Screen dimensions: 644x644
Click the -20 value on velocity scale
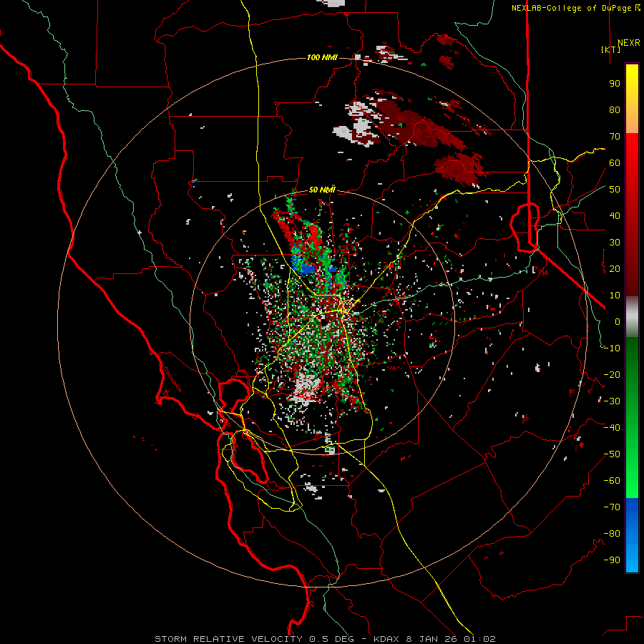[612, 375]
